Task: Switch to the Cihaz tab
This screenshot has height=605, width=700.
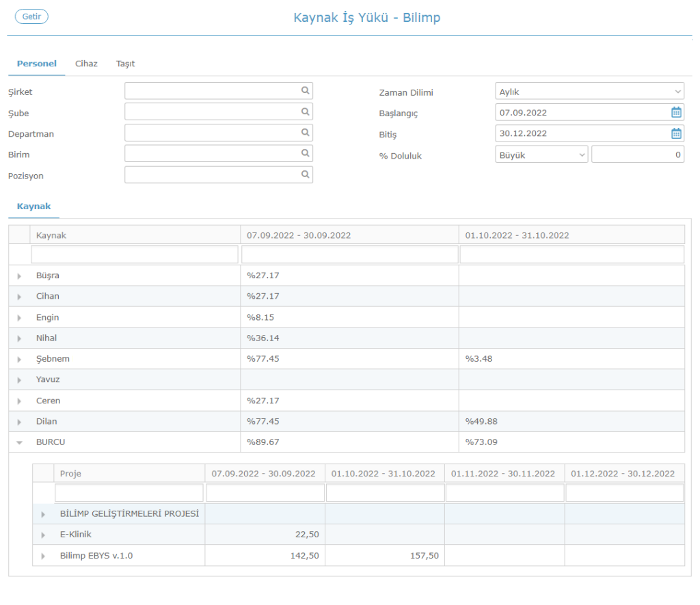Action: 86,64
